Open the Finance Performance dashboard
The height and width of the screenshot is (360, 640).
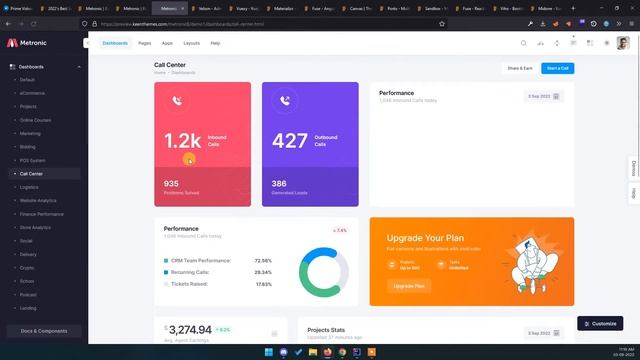[x=42, y=214]
